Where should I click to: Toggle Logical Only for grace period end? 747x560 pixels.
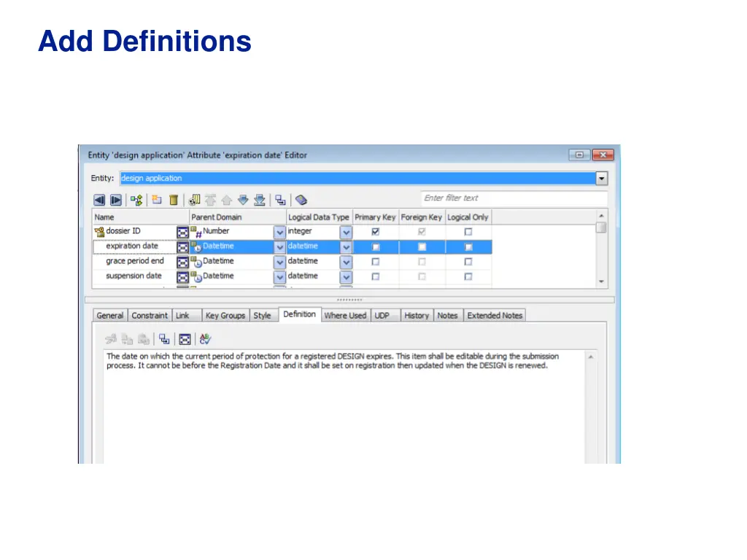(468, 262)
